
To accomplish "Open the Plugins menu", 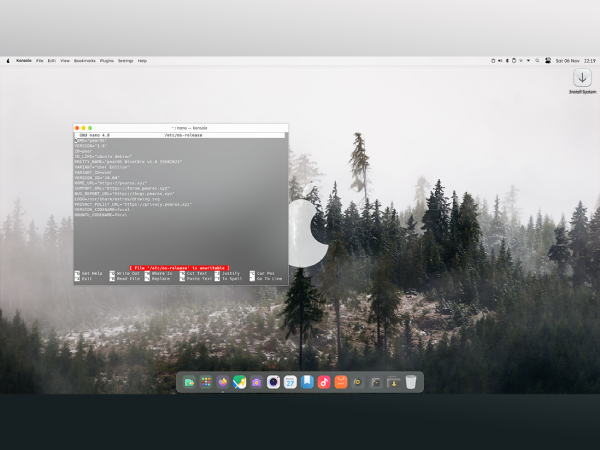I will click(x=108, y=61).
